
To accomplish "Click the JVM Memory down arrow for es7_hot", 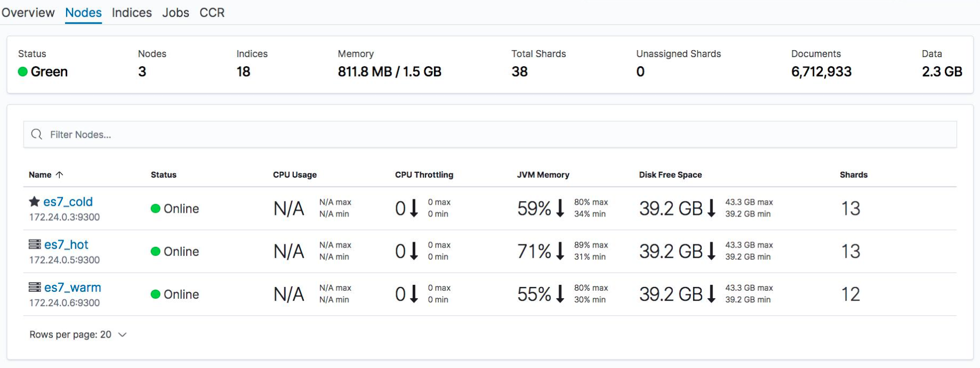I will 560,251.
